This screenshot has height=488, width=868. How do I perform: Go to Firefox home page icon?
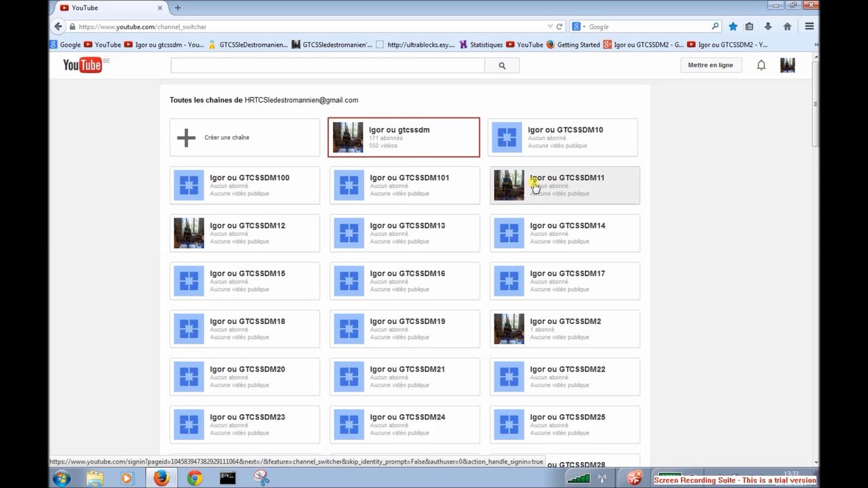click(787, 26)
